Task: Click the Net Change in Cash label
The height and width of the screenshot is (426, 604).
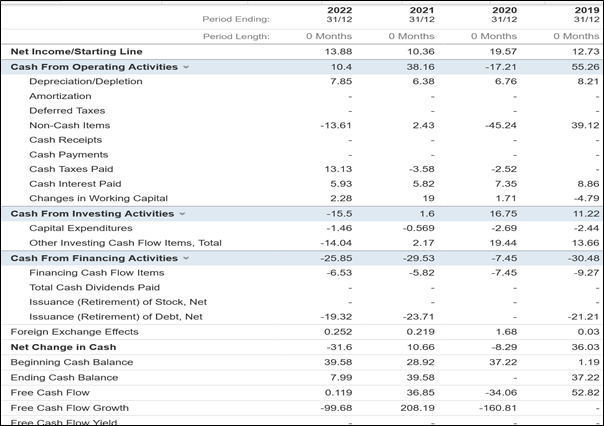Action: 63,347
